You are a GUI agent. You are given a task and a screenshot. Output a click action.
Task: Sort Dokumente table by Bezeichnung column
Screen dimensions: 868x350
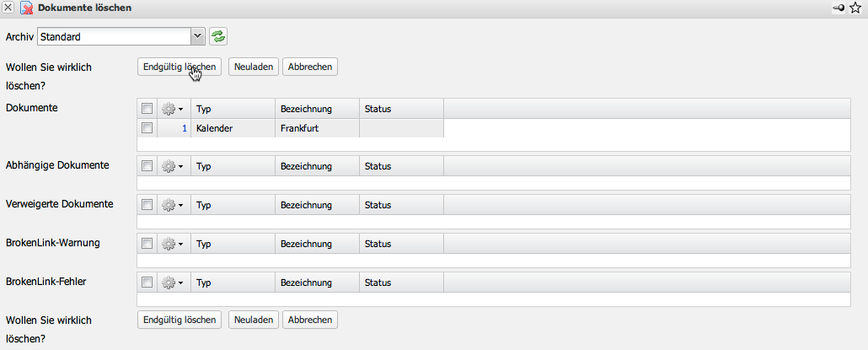tap(307, 109)
